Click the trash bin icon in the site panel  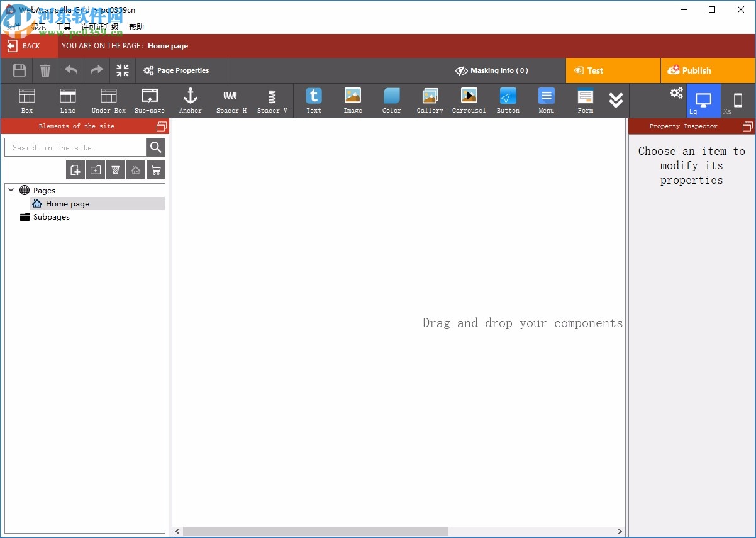(x=116, y=170)
